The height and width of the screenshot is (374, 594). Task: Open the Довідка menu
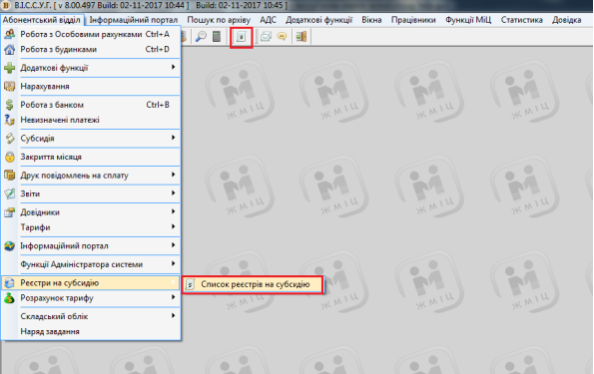click(566, 20)
